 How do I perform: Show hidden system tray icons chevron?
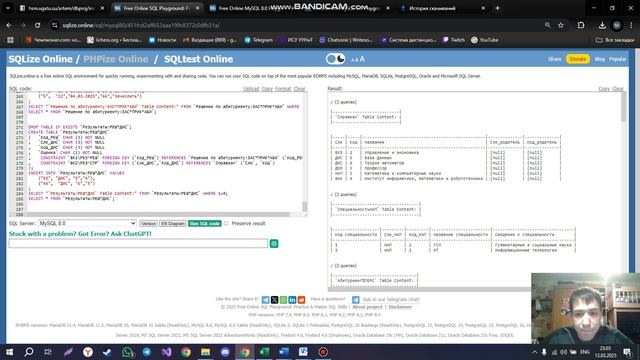tap(535, 352)
